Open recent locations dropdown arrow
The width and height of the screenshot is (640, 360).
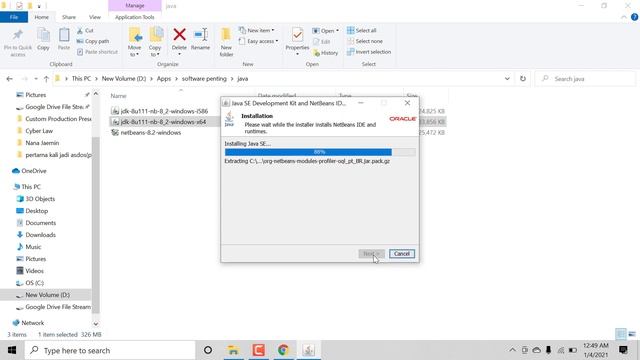[x=36, y=79]
